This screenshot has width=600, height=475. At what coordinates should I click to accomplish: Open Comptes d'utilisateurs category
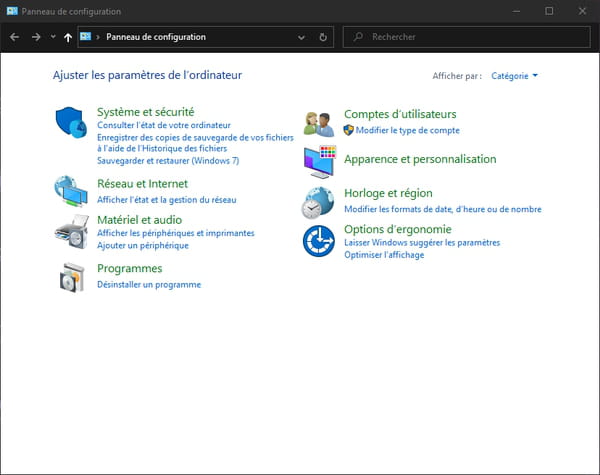click(x=400, y=114)
